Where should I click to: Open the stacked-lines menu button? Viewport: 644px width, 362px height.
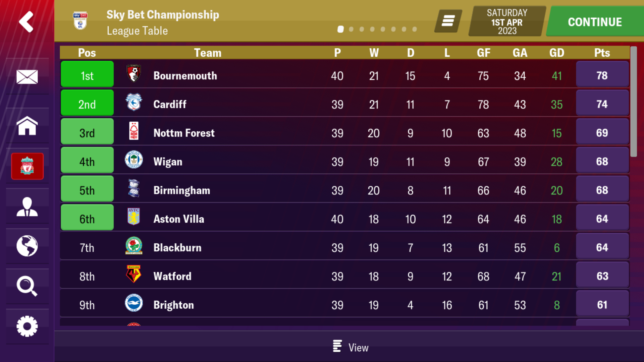click(448, 21)
